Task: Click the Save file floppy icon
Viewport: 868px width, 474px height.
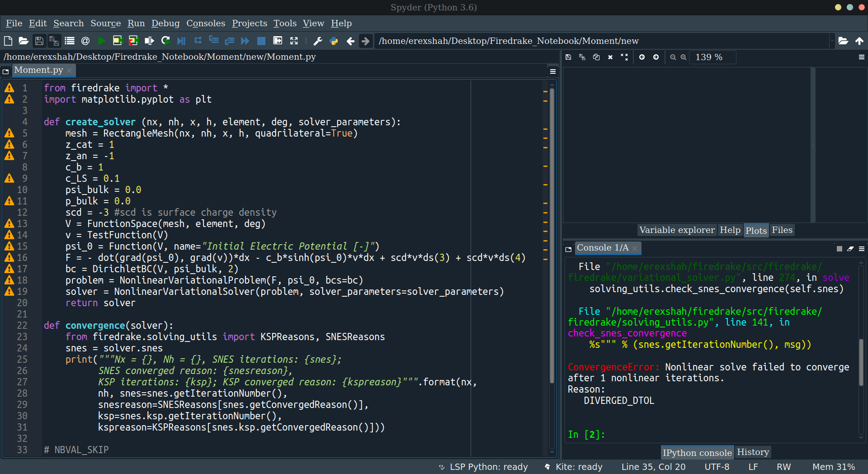Action: (39, 41)
